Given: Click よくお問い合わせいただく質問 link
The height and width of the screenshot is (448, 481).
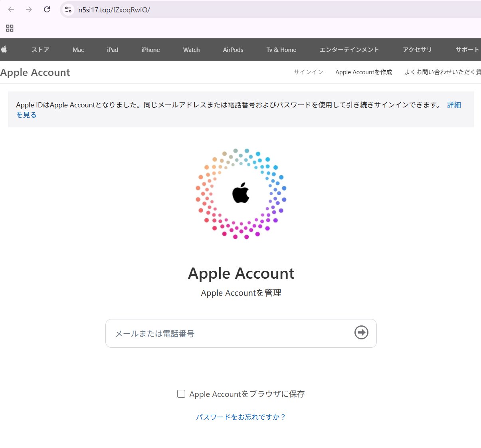Looking at the screenshot, I should tap(442, 72).
